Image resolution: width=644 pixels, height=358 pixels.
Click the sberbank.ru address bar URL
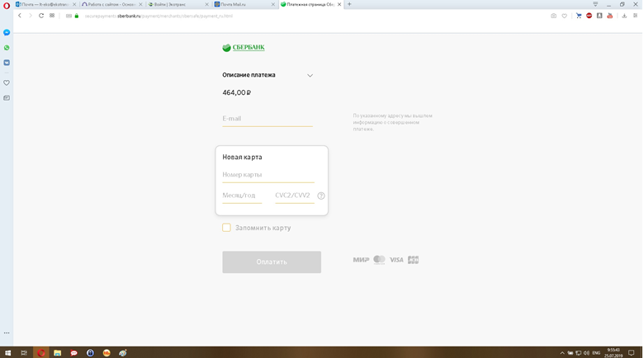click(x=159, y=16)
